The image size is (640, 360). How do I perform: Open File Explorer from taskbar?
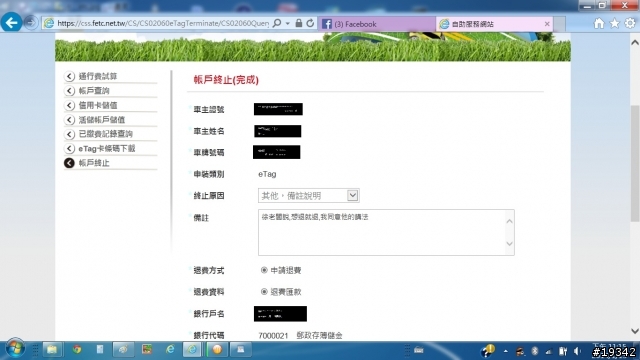52,349
